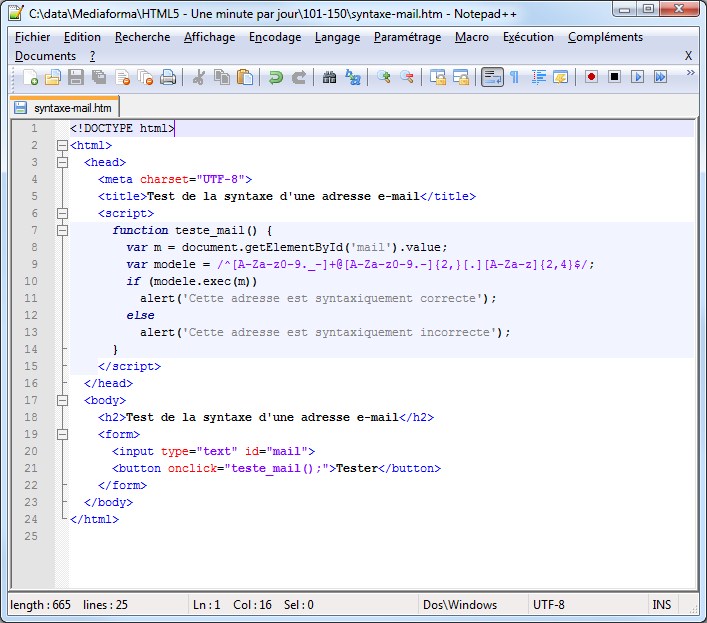The height and width of the screenshot is (623, 707).
Task: Click the Zoom in magnifier icon
Action: point(384,77)
